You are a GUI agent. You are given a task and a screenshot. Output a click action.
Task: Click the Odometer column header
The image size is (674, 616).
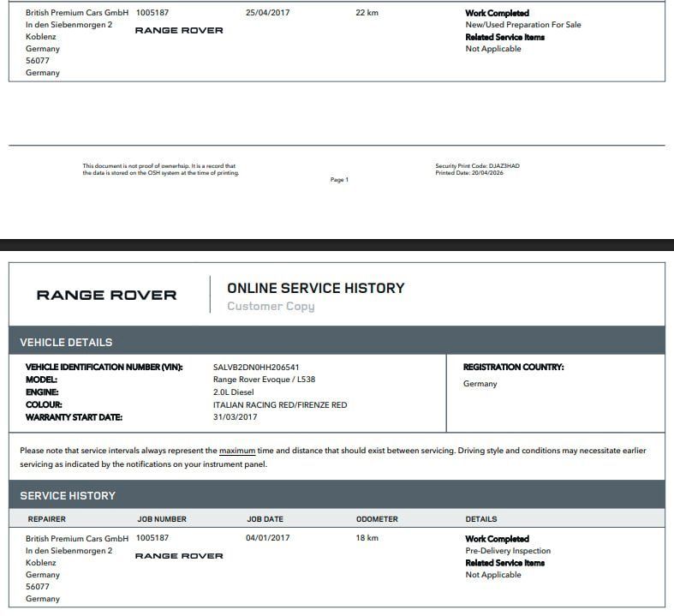pos(377,519)
